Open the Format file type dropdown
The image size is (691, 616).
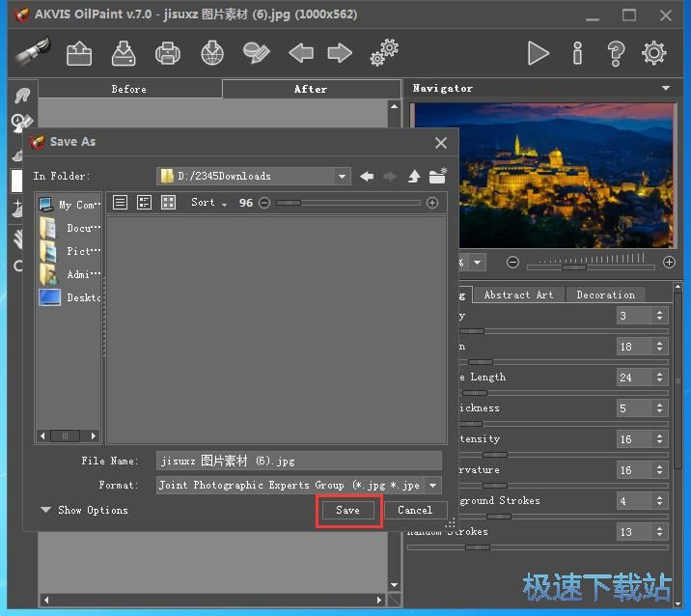coord(432,486)
